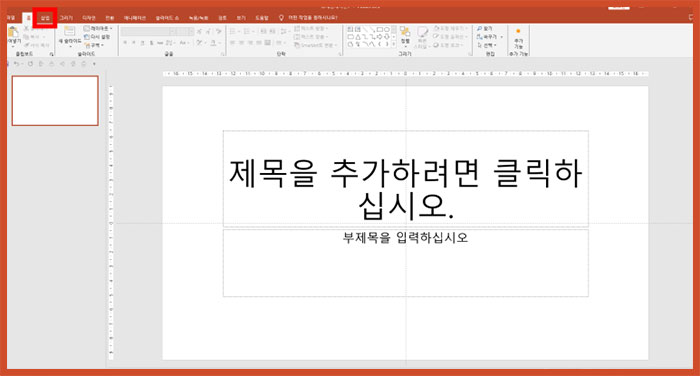Toggle Italic formatting
The width and height of the screenshot is (700, 376).
click(133, 43)
